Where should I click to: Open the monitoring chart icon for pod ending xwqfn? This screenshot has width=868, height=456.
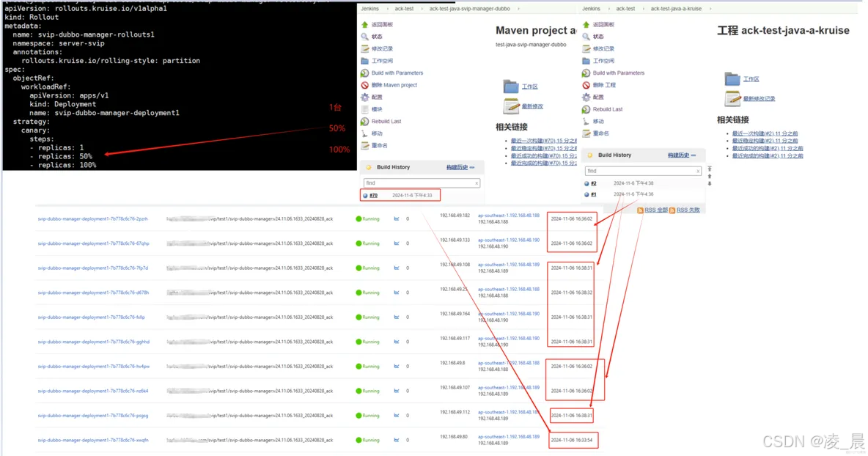(x=397, y=441)
